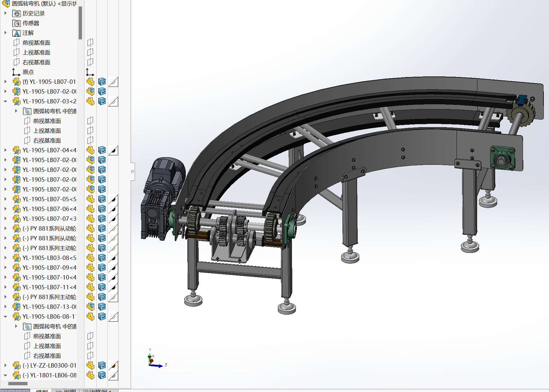Click the 圆弧转弯机 root assembly icon

click(x=6, y=4)
